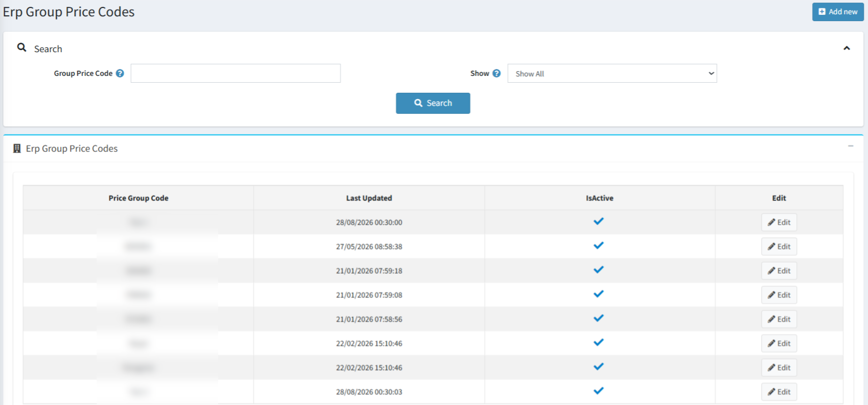Select the date 21/01/2026 07:59:08

369,295
